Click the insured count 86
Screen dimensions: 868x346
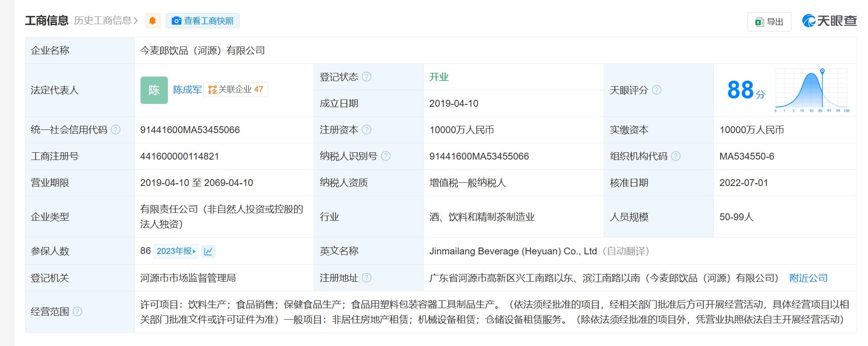click(x=146, y=251)
